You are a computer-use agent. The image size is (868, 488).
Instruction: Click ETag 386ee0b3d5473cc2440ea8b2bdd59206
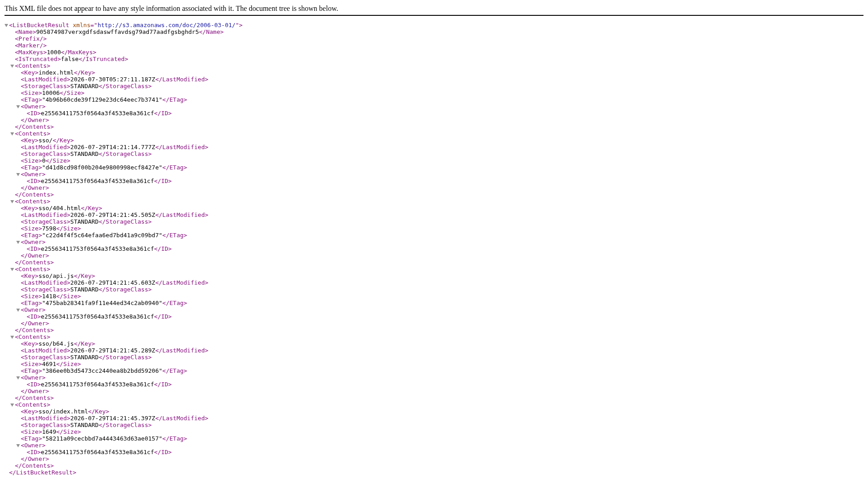point(102,371)
